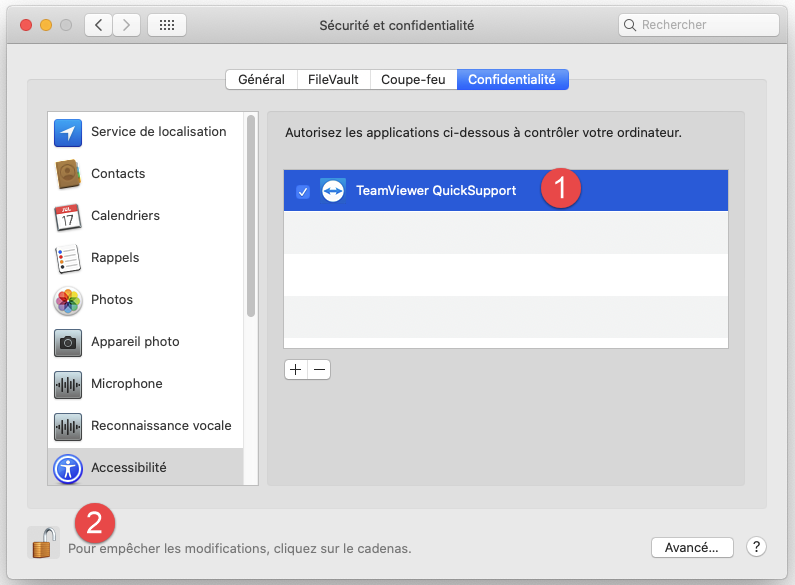Select the Calendriers calendar icon

[x=68, y=216]
